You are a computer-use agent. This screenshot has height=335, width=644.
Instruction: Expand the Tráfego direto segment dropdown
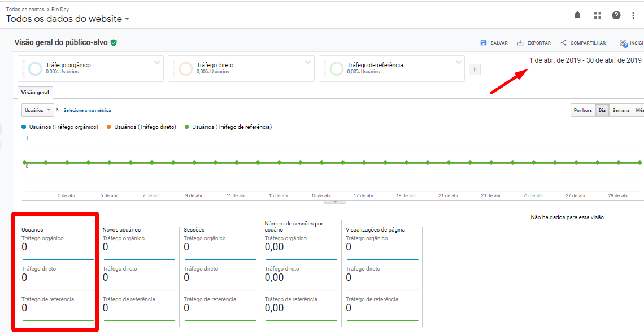(308, 63)
